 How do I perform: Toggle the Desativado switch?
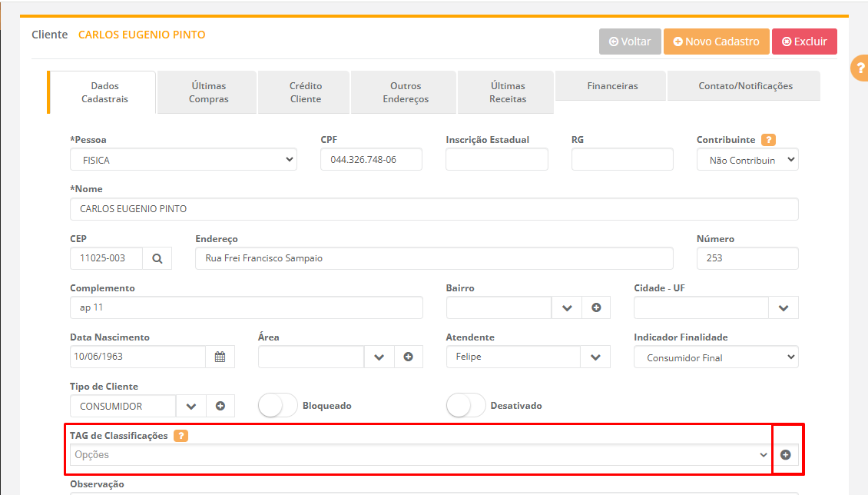465,405
